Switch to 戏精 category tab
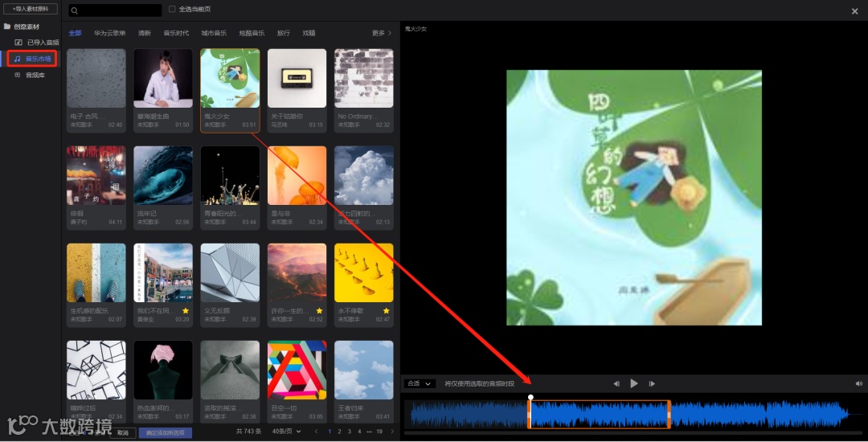This screenshot has height=442, width=868. point(309,33)
